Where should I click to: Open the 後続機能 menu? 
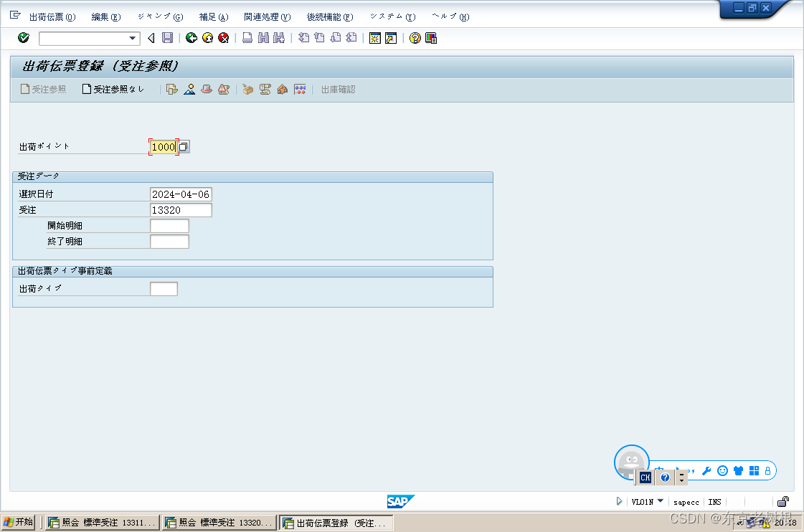(330, 17)
